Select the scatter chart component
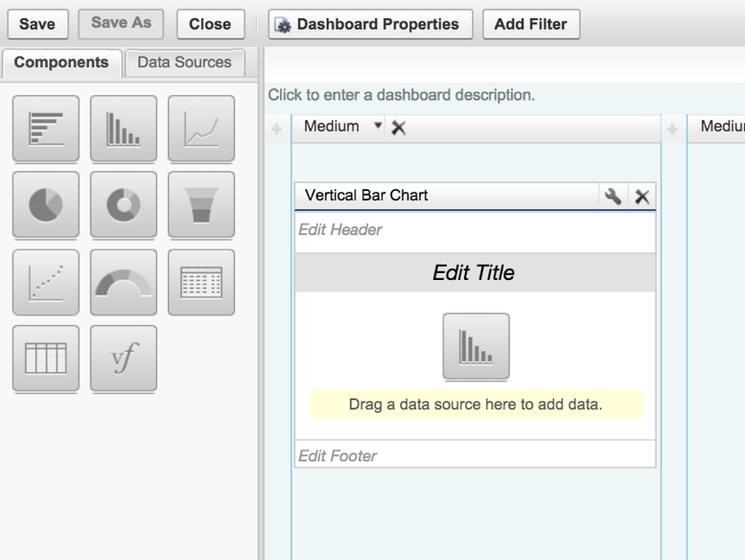The height and width of the screenshot is (560, 745). [46, 282]
